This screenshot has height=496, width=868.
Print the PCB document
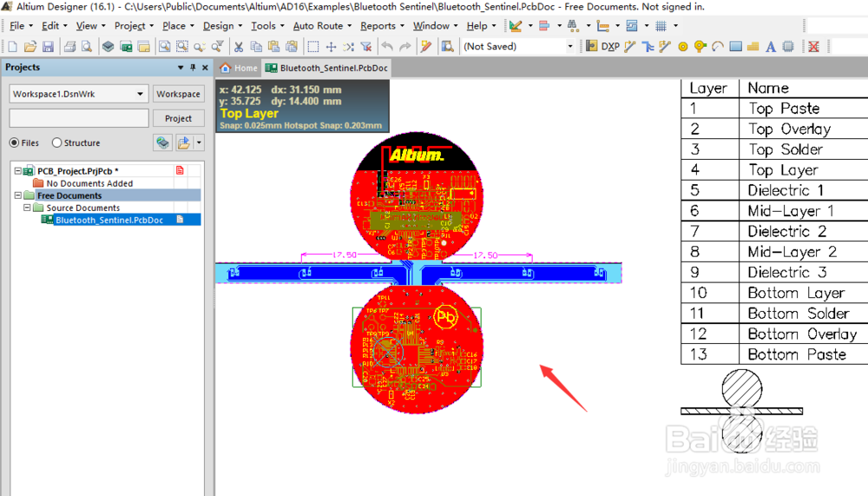point(69,47)
